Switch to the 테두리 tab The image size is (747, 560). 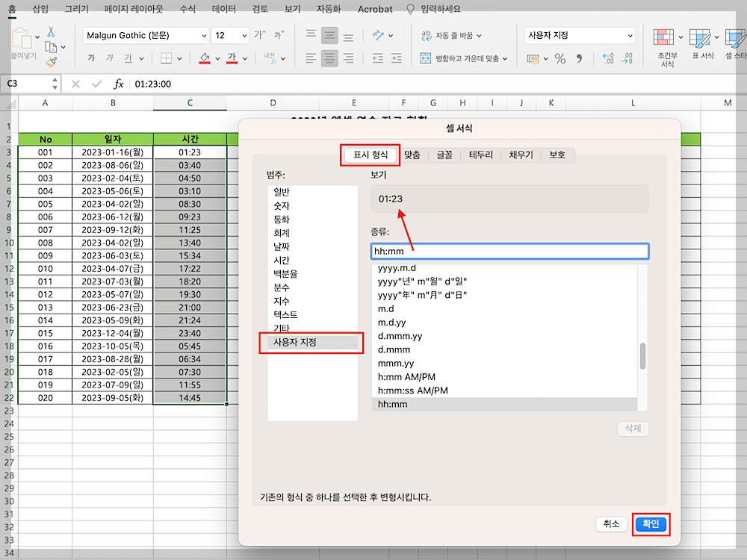tap(483, 155)
